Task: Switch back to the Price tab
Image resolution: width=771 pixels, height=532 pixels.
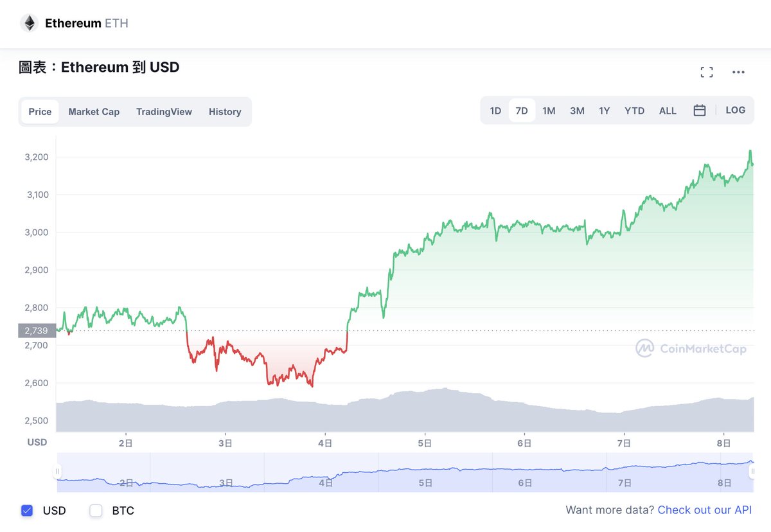Action: tap(40, 111)
